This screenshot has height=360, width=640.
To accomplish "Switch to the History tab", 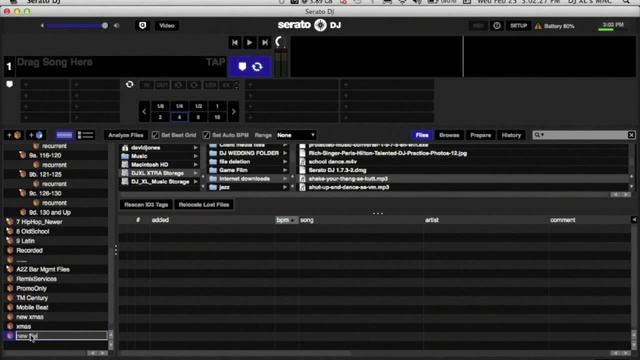I will 511,135.
